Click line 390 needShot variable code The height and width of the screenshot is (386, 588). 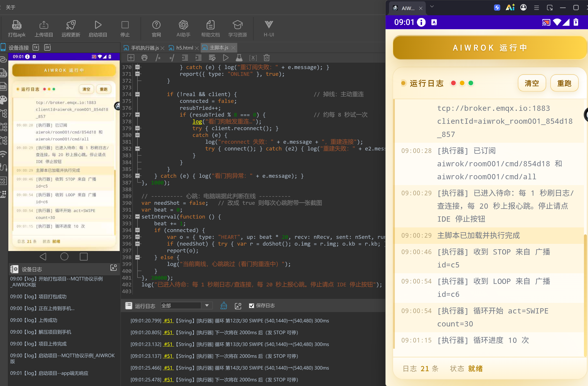tap(174, 203)
